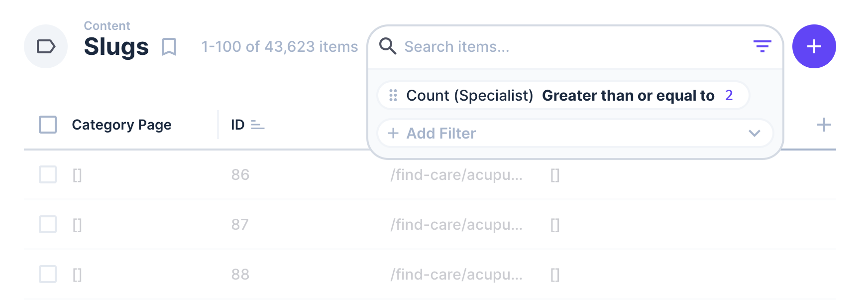Check the row with ID 87
Screen dimensions: 868x308
[x=48, y=224]
